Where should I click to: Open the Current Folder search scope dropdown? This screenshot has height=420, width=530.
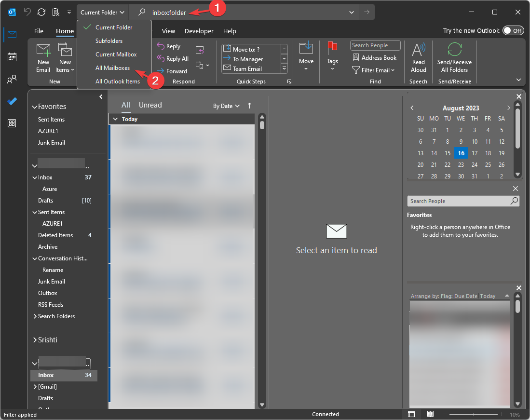coord(102,12)
